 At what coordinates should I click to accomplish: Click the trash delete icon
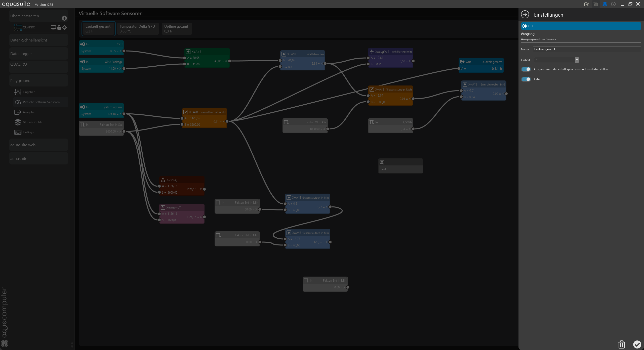(x=621, y=344)
